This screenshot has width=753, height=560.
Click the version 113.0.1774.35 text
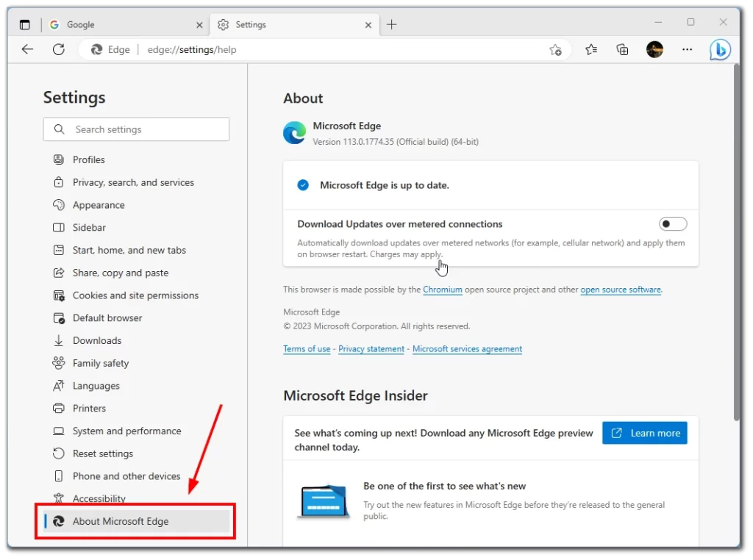pos(396,142)
